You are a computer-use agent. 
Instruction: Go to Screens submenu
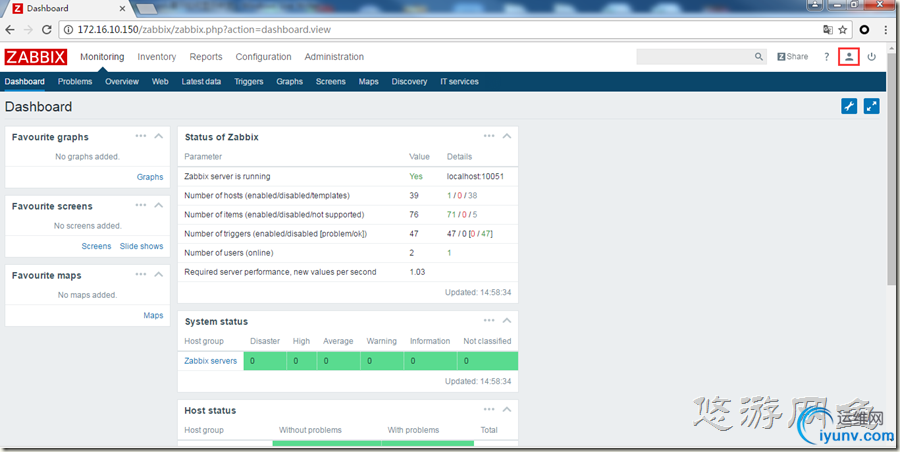click(331, 82)
